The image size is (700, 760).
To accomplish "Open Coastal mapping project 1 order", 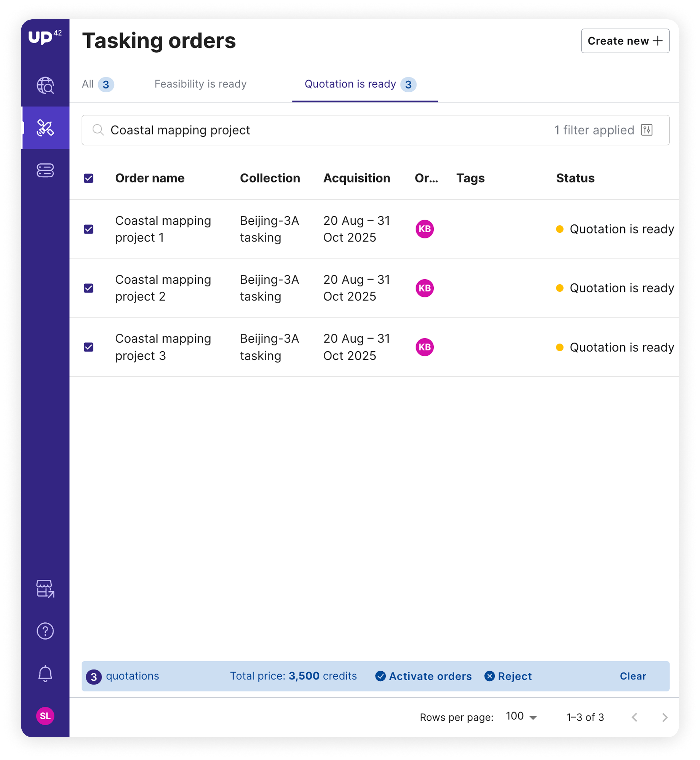I will pos(163,229).
